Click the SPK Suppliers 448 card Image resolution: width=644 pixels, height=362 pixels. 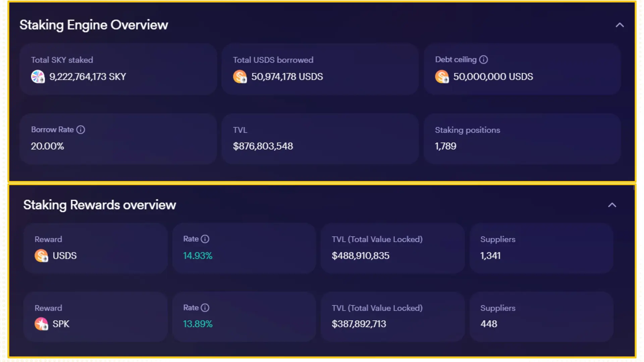541,317
